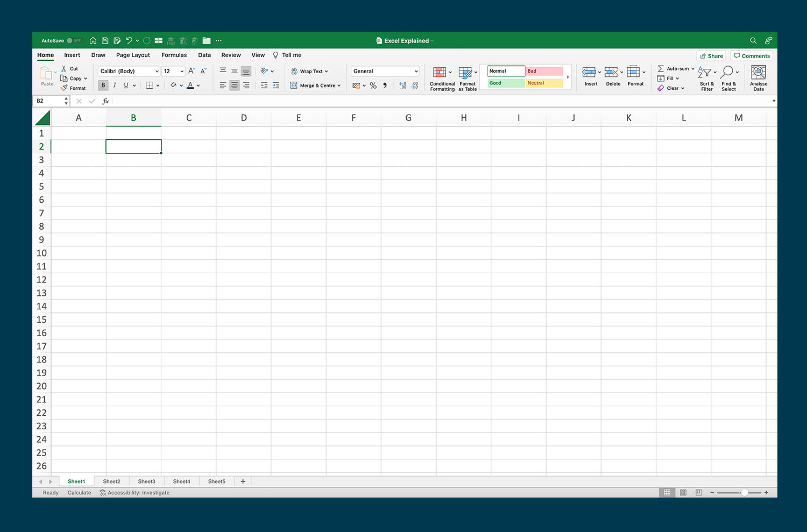The width and height of the screenshot is (807, 532).
Task: Open the Conditional Formatting tool
Action: [x=441, y=78]
